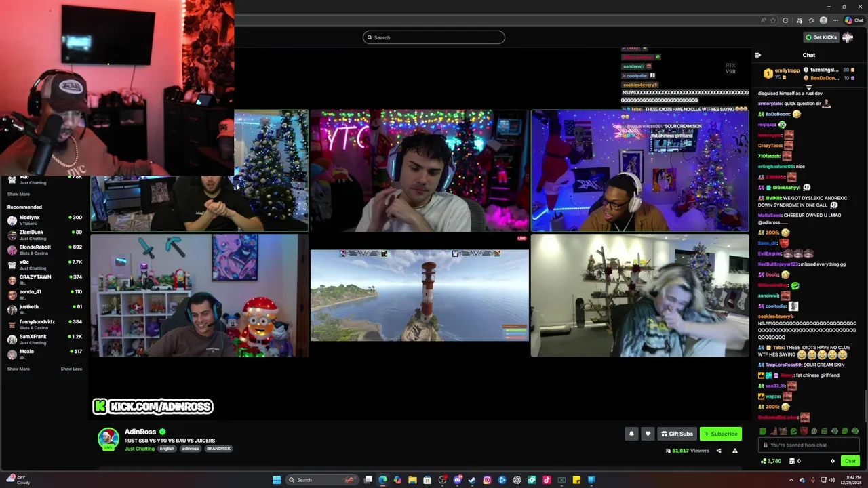This screenshot has width=868, height=488.
Task: Open ChatGPT app from taskbar
Action: click(517, 480)
